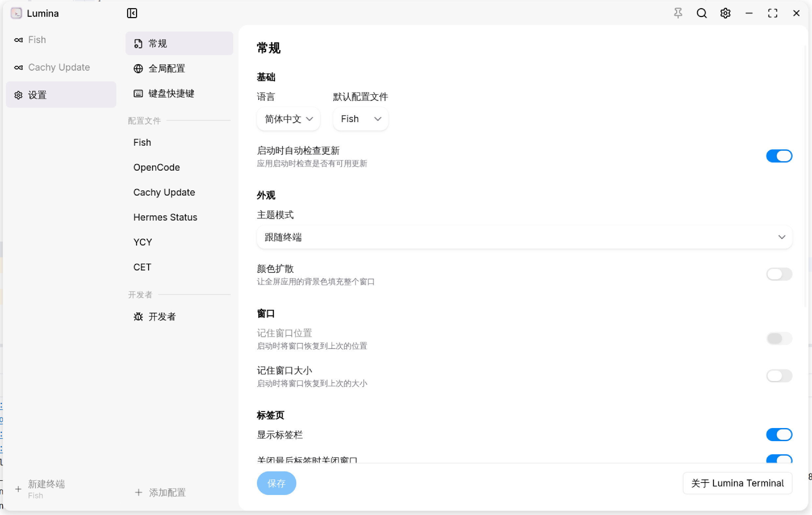Click the terminal icon beside Cachy Update session

click(18, 67)
